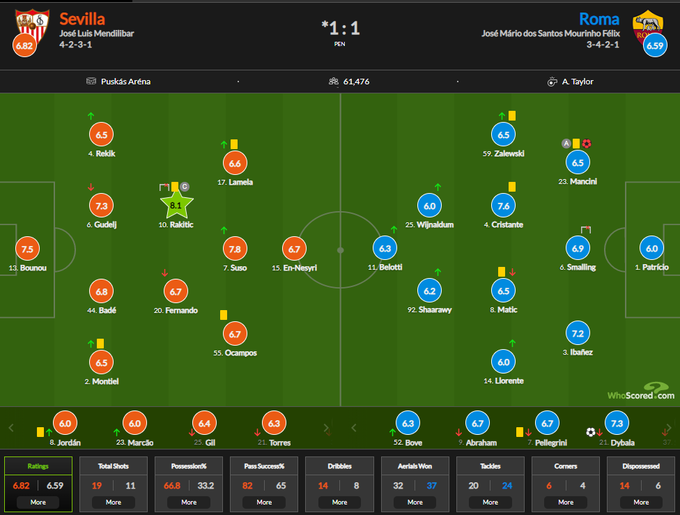Click the 1:1 match score
The width and height of the screenshot is (680, 515).
[x=340, y=28]
